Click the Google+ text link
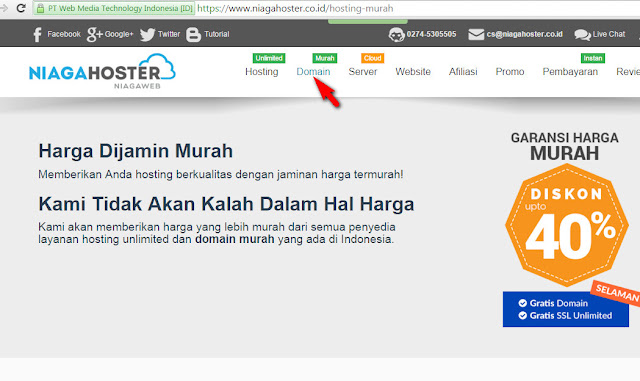 [x=119, y=34]
